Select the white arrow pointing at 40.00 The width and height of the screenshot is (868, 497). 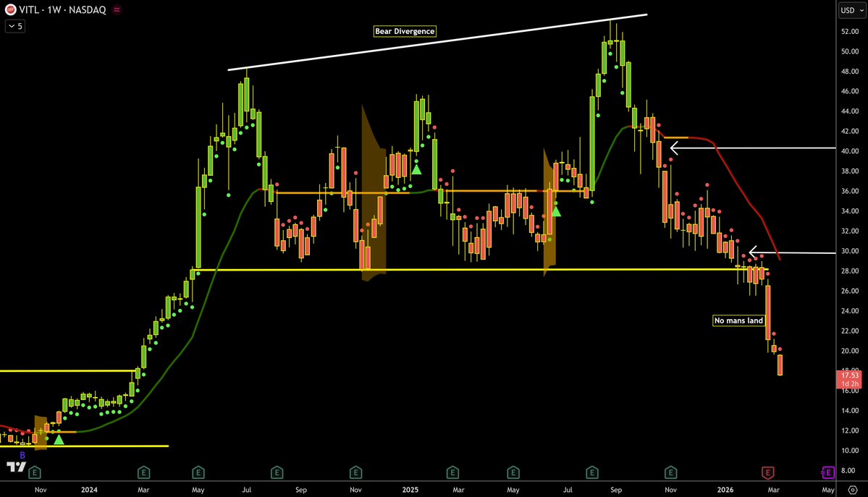click(753, 148)
